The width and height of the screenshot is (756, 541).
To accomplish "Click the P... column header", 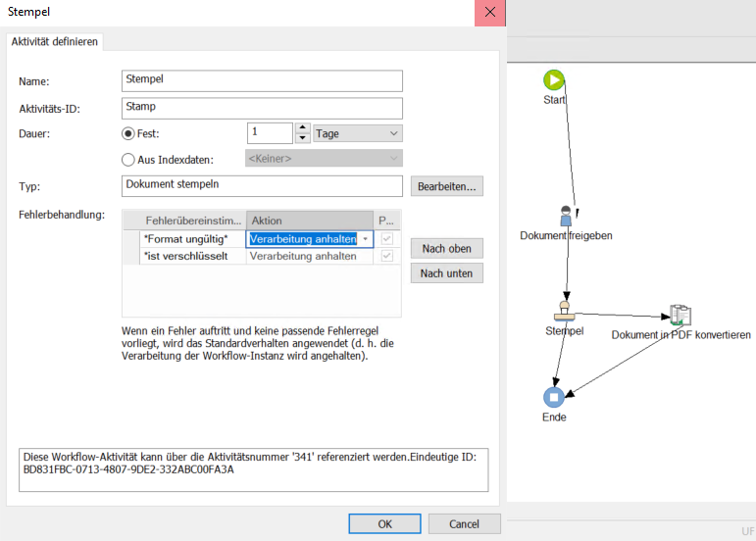I will (x=386, y=221).
